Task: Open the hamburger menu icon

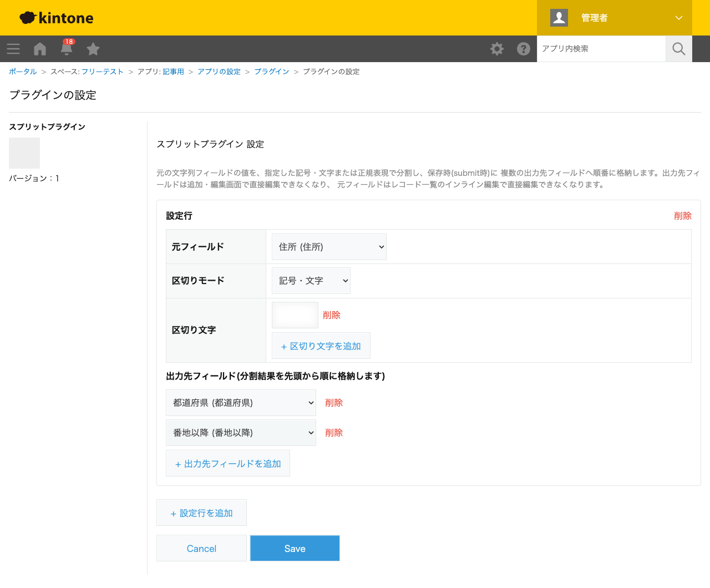Action: click(13, 49)
